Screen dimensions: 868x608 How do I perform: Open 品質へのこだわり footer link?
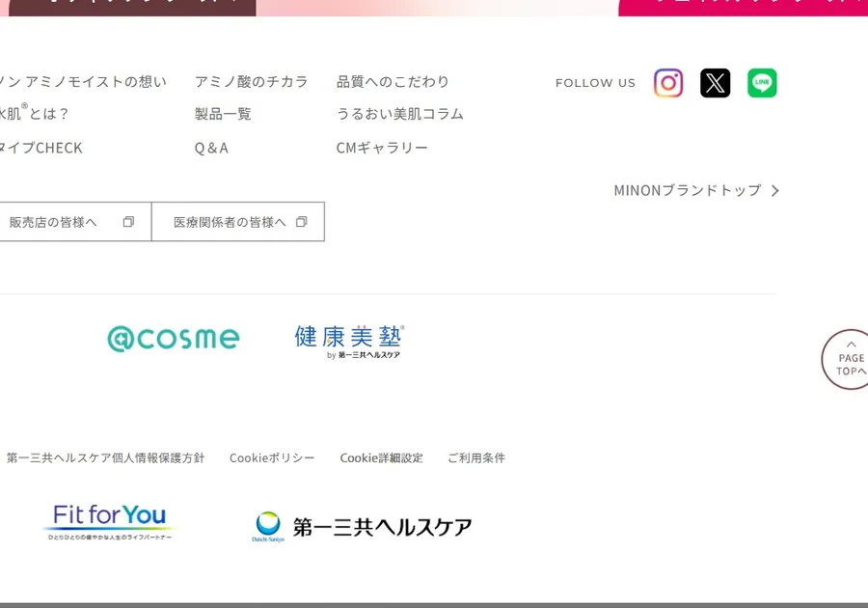click(x=393, y=82)
